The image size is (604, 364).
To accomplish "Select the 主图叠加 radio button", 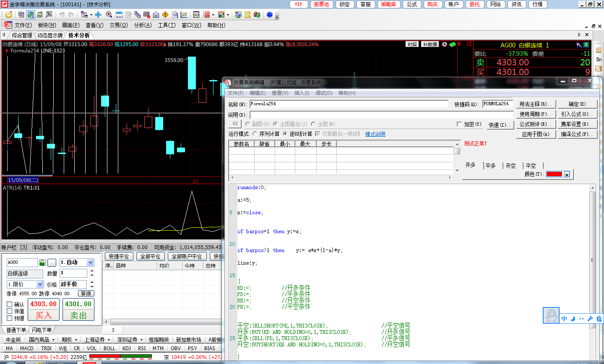I will (275, 124).
